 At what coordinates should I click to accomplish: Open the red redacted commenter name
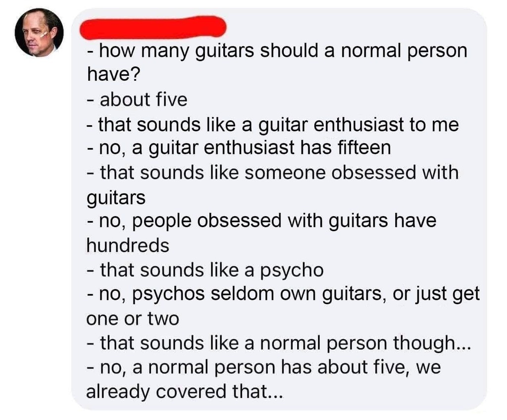click(x=153, y=28)
